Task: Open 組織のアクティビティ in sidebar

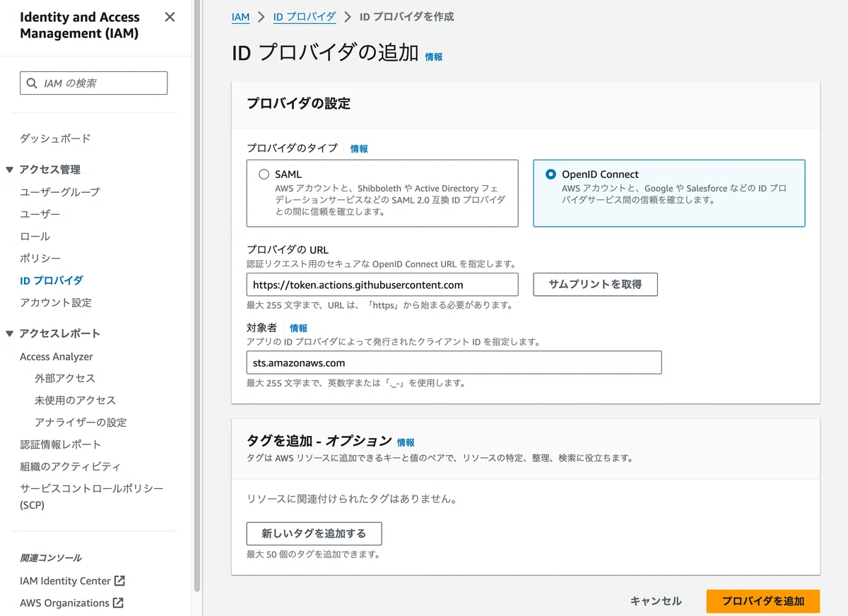Action: click(x=71, y=466)
